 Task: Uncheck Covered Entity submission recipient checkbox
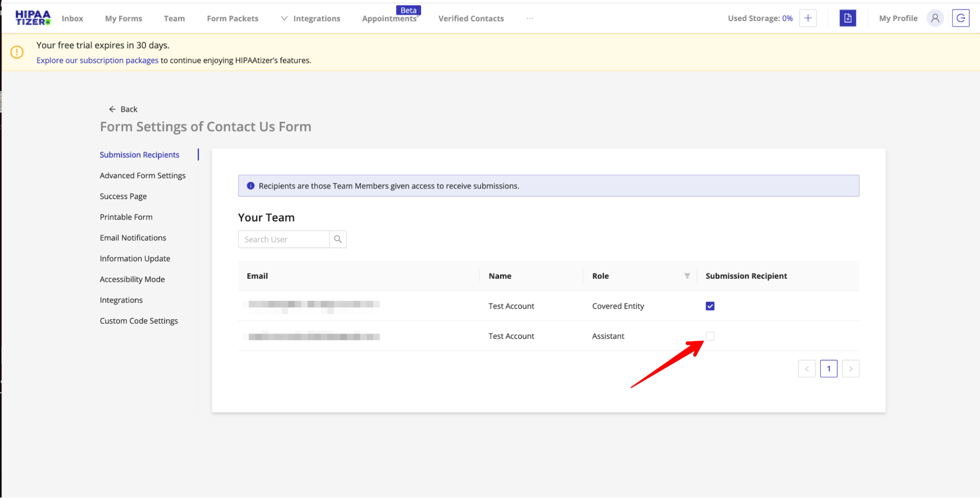[710, 306]
